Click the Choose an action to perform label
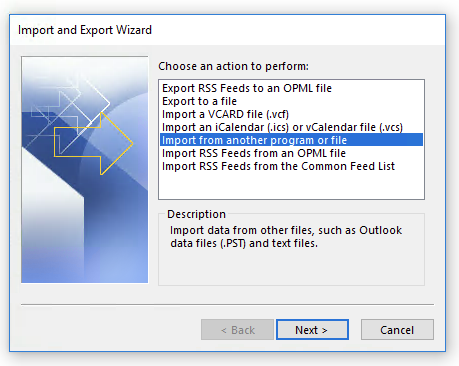Viewport: 459px width, 366px height. pyautogui.click(x=233, y=66)
